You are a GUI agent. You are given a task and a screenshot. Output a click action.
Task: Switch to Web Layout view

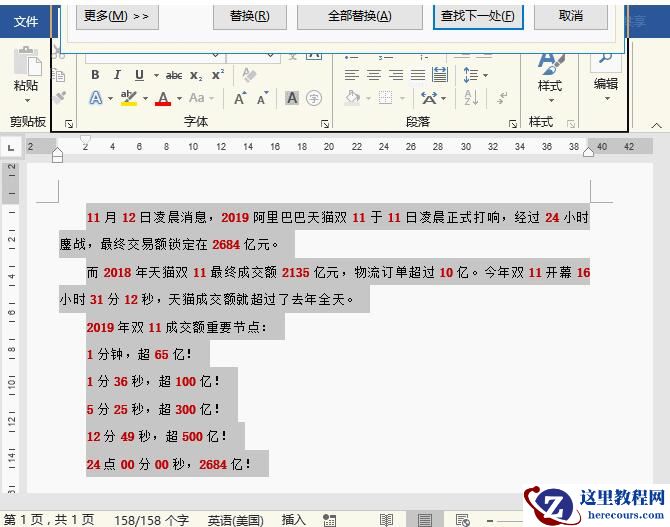(463, 520)
